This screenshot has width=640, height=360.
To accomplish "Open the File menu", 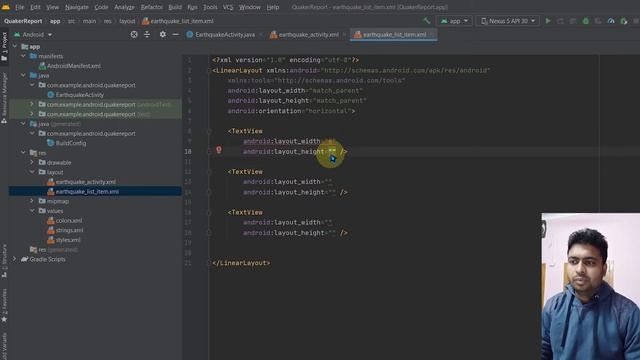I will pos(20,7).
